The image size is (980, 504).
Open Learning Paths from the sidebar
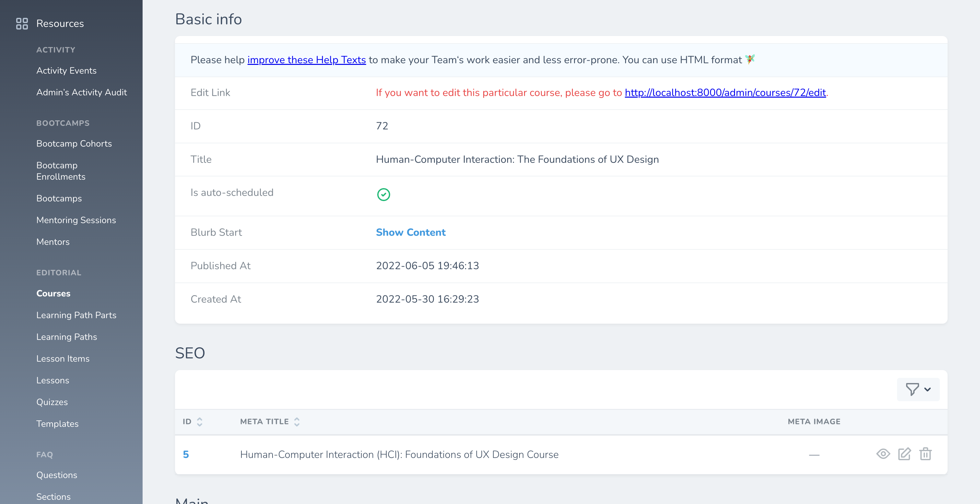pyautogui.click(x=66, y=337)
